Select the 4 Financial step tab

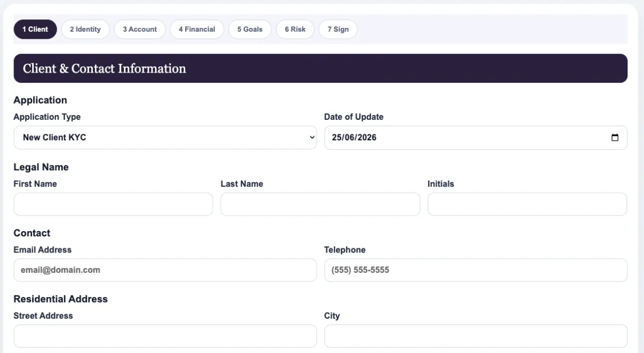click(x=197, y=30)
